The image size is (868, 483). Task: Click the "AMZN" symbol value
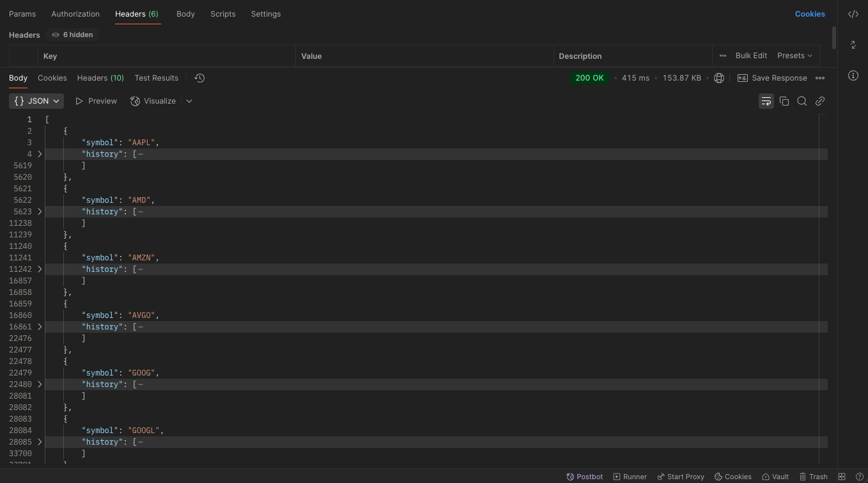coord(142,258)
